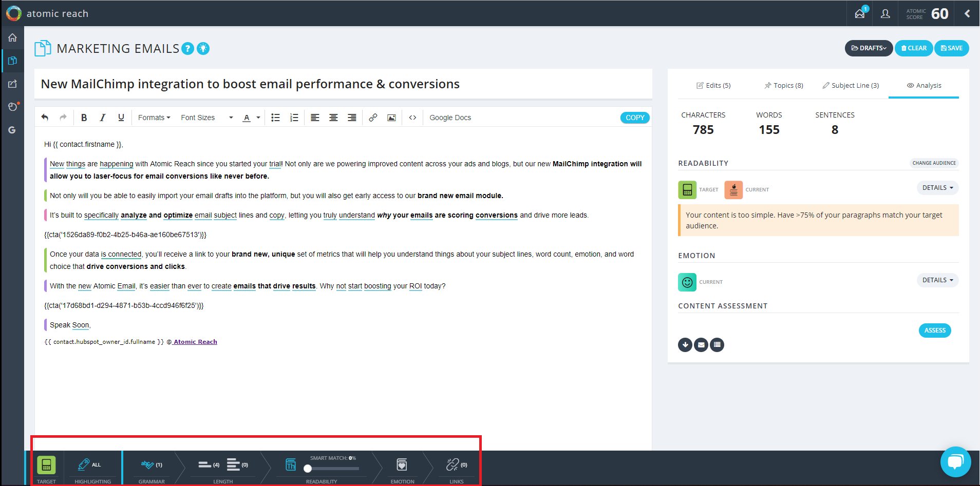
Task: Align text right
Action: click(x=352, y=118)
